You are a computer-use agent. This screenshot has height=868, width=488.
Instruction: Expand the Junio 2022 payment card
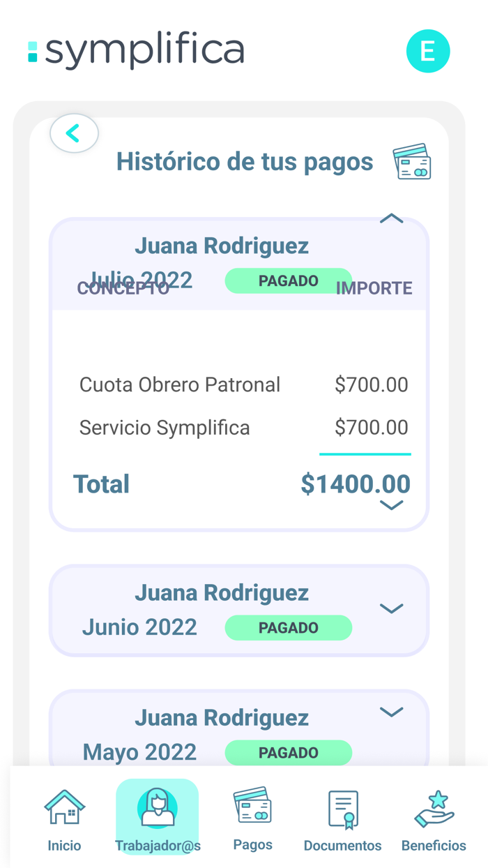(392, 608)
